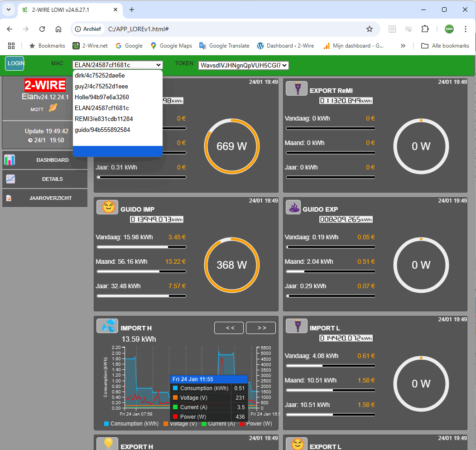Open the Chrome three-dot menu
The width and height of the screenshot is (476, 450).
coord(466,29)
